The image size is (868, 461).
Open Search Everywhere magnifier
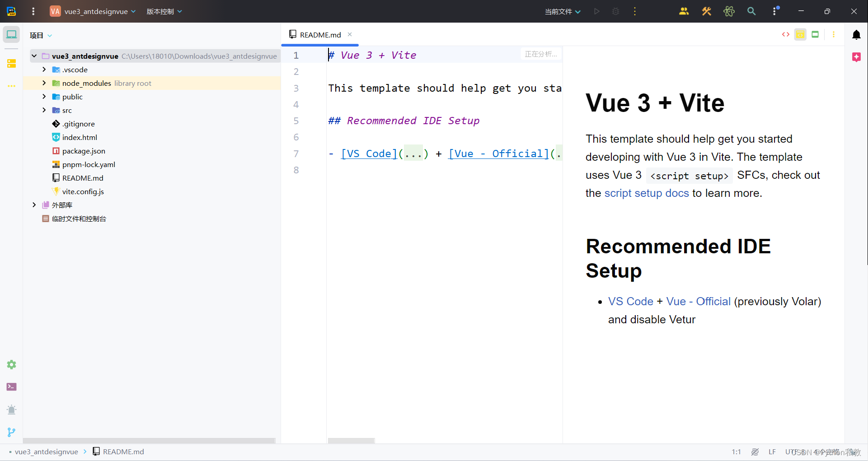(x=751, y=11)
